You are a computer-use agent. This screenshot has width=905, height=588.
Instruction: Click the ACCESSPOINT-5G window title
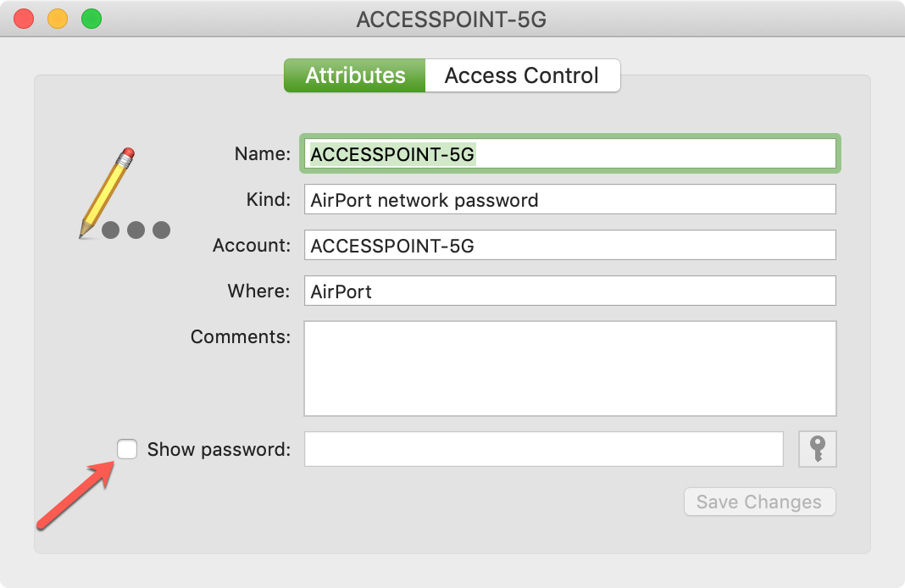click(x=452, y=19)
